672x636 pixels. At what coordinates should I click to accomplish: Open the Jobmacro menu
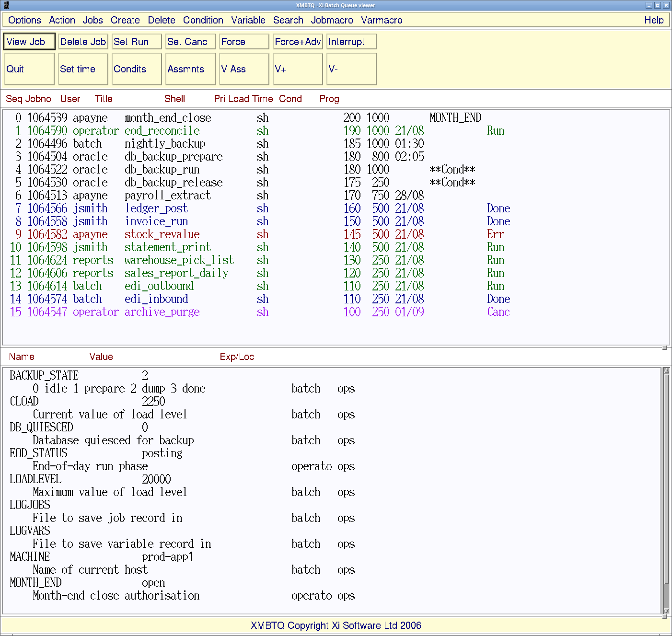332,20
